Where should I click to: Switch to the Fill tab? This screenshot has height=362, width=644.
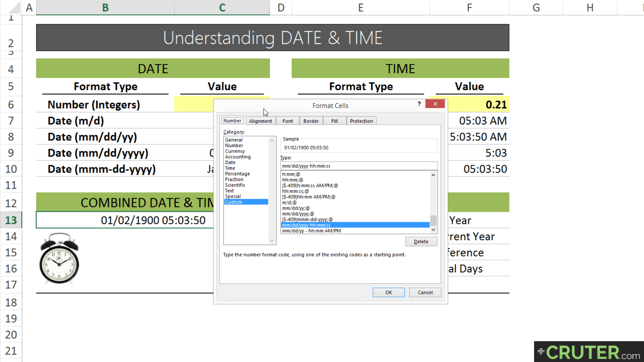[334, 121]
